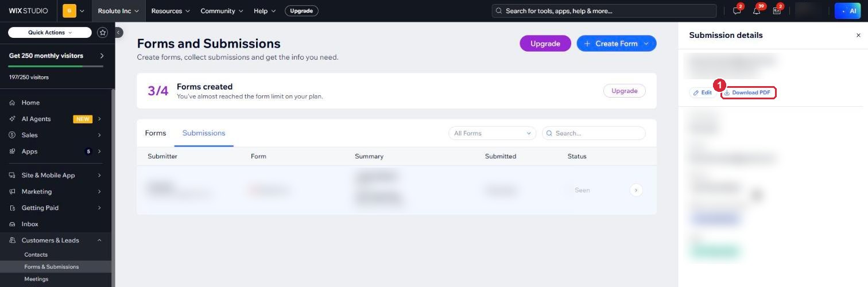Click the AI Agents sparkle icon
868x287 pixels.
(x=13, y=119)
